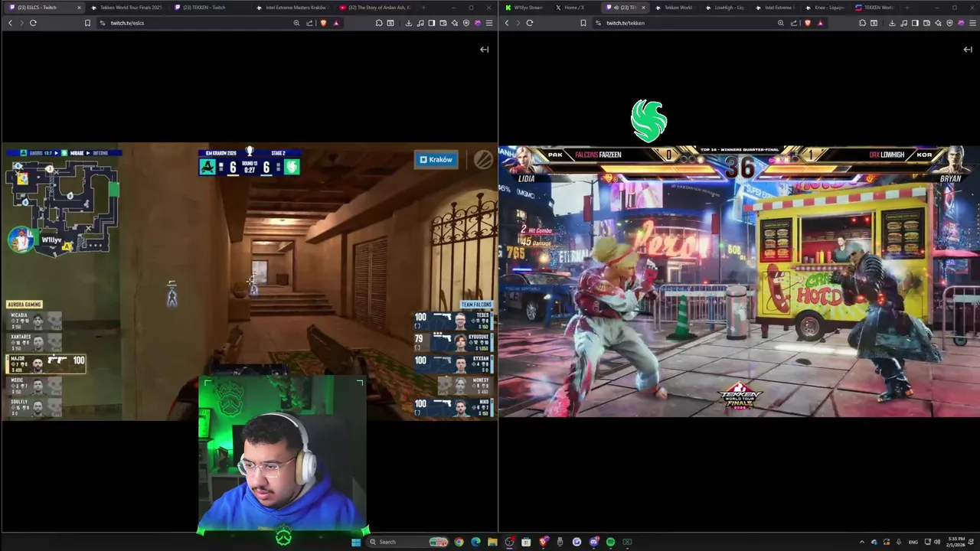Screen dimensions: 980x551
Task: Toggle the sidebar panel in the ESLCS window
Action: 432,23
